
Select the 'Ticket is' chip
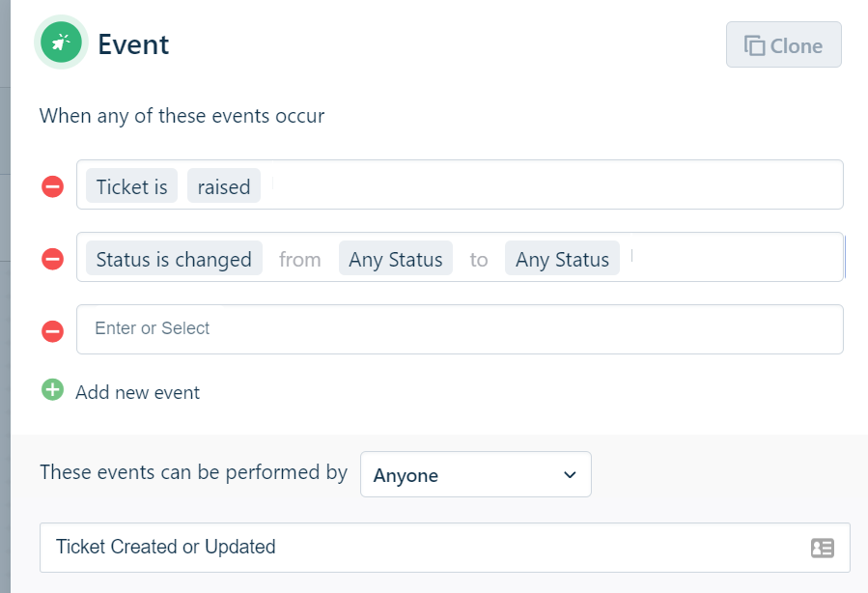[131, 186]
